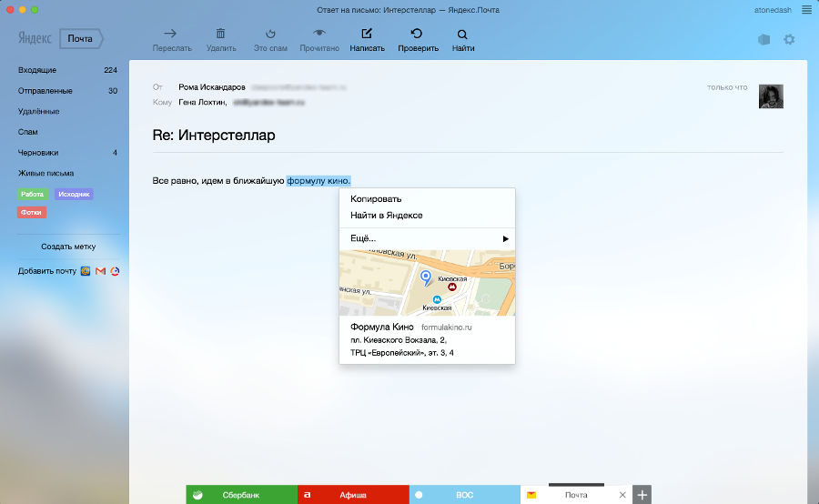Click the только что timestamp
819x504 pixels.
click(727, 87)
